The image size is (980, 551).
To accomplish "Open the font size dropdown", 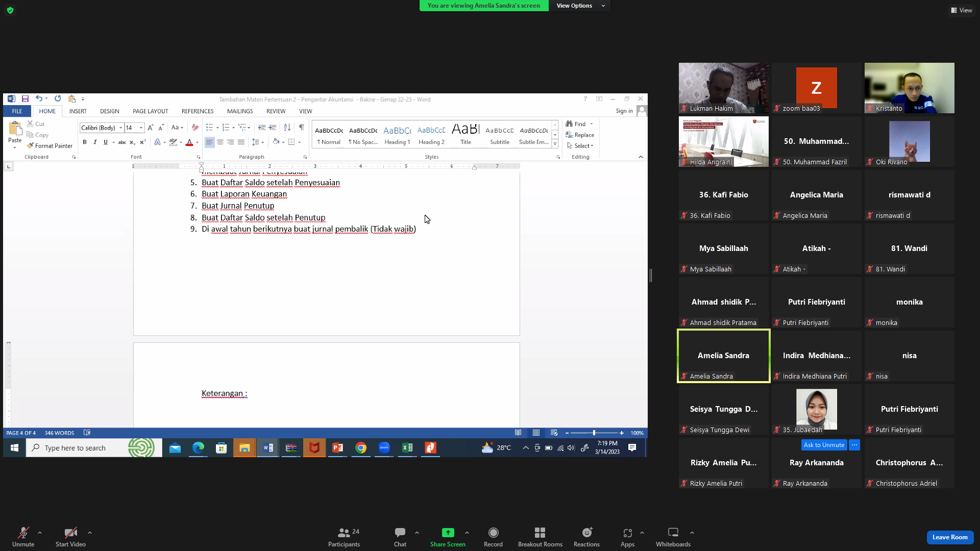I will (141, 128).
